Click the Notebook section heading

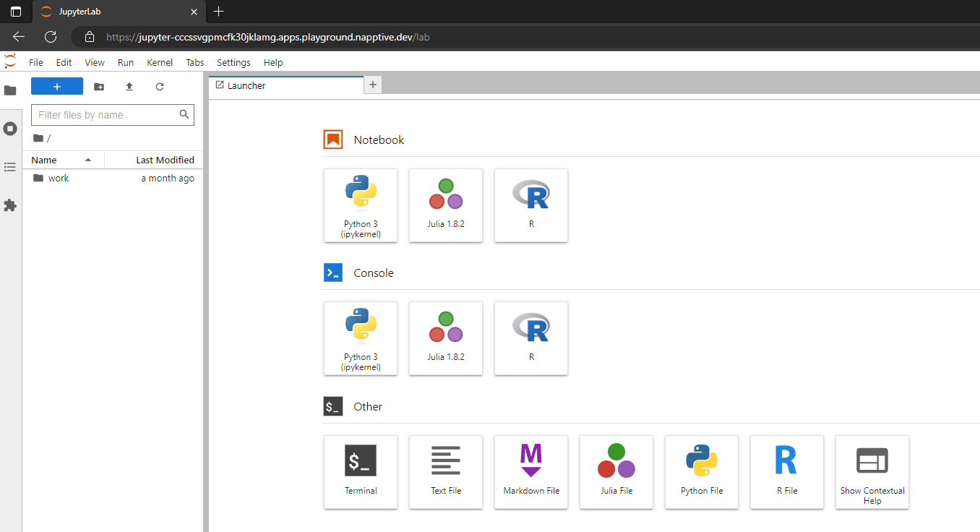[x=379, y=140]
